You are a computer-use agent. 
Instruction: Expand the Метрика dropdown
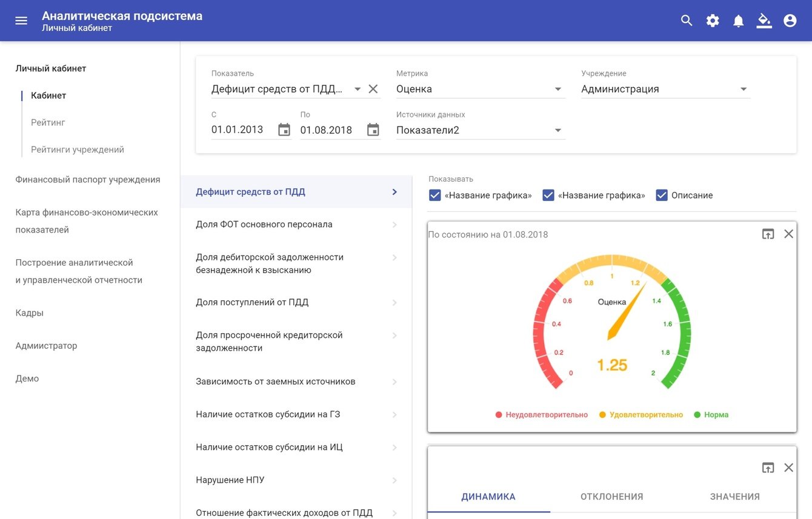pos(558,89)
